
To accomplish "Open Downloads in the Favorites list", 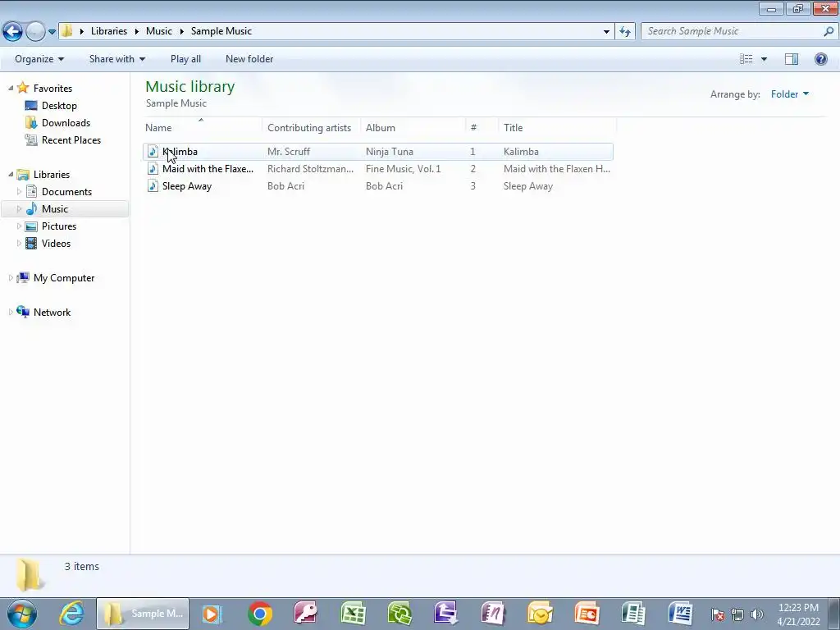I will tap(66, 123).
